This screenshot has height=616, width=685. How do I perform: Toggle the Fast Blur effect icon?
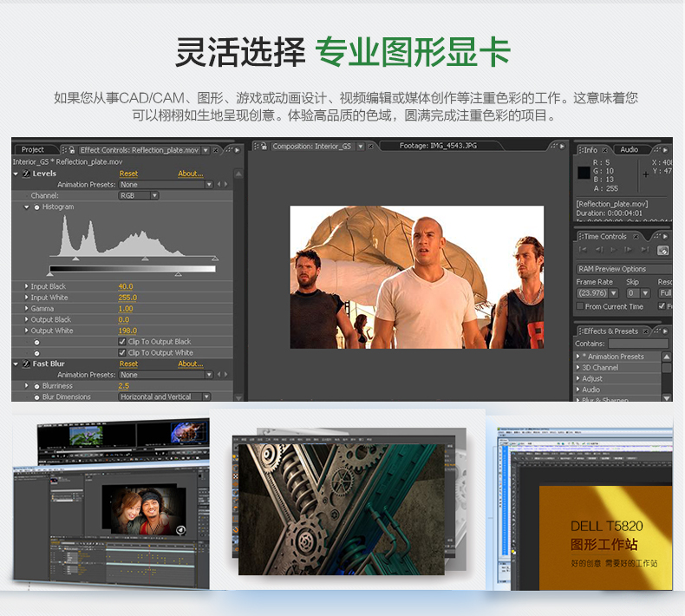26,364
